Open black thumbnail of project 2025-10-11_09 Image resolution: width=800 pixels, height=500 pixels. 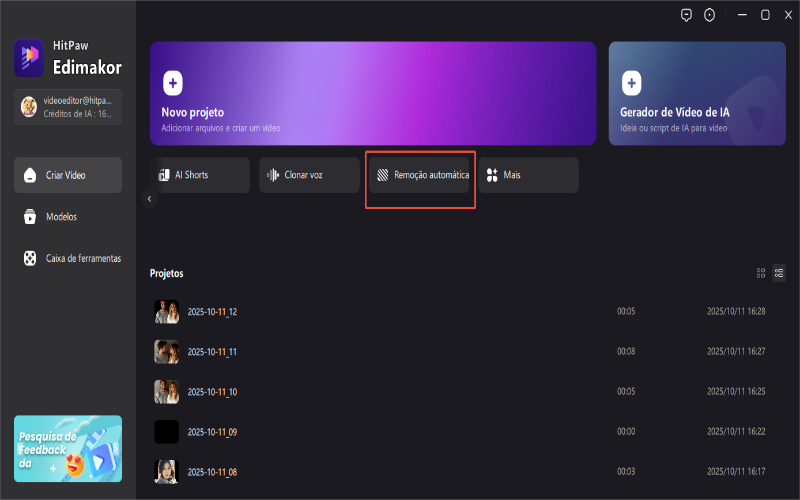[166, 432]
